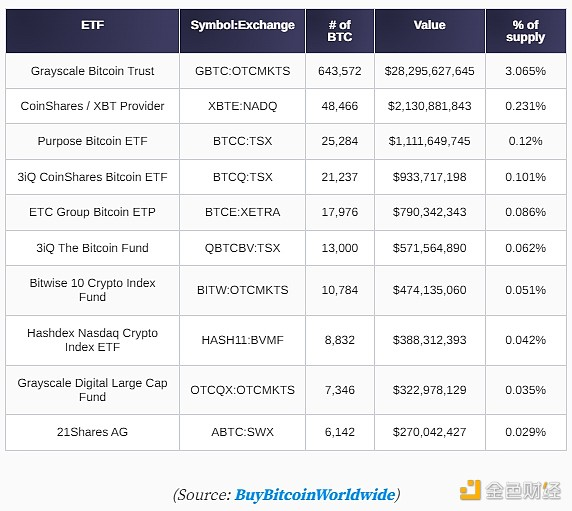Select the Grayscale Bitcoin Trust cell

[x=92, y=71]
